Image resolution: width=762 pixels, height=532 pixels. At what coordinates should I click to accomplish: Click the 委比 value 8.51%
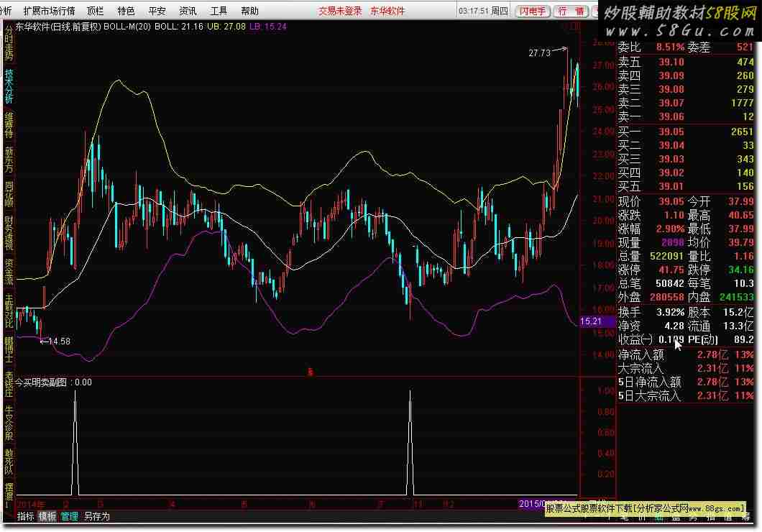pos(670,47)
